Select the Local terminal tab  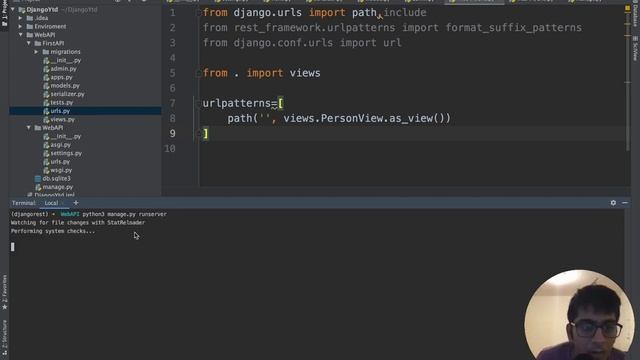(x=51, y=203)
